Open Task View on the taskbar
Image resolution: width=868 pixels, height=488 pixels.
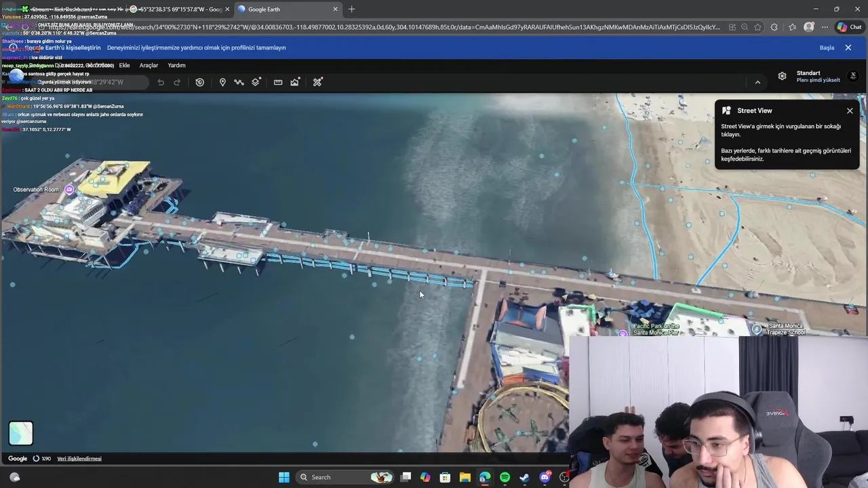406,477
